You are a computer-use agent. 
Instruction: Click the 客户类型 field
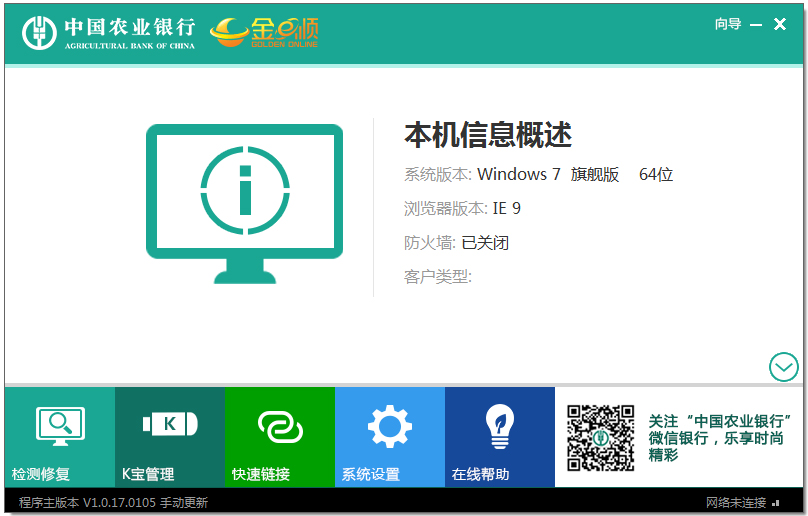click(x=437, y=277)
